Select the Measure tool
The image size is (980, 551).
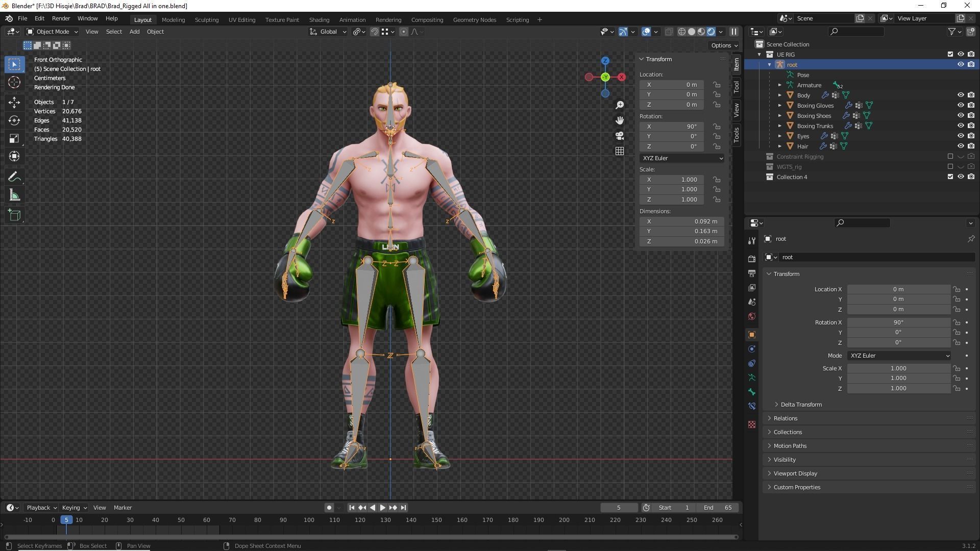point(14,196)
